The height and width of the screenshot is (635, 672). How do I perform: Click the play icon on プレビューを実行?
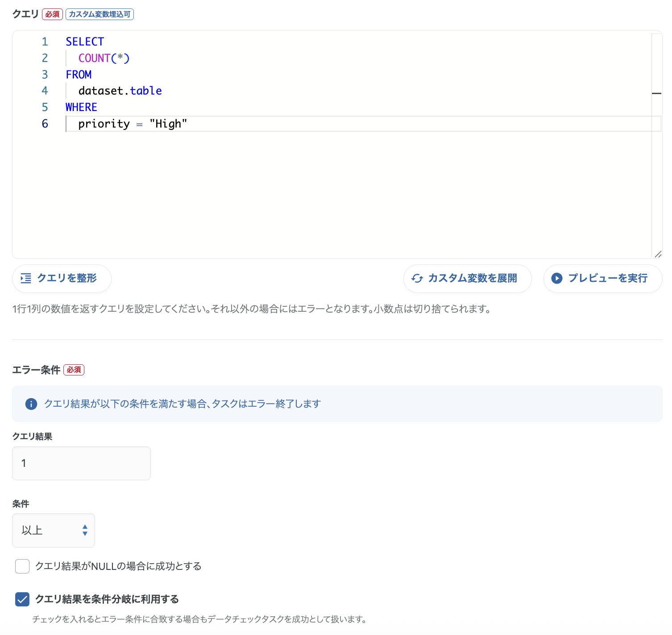click(x=557, y=278)
